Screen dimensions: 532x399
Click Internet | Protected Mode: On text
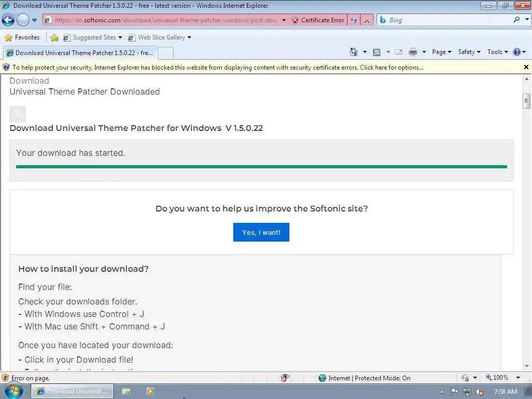pyautogui.click(x=369, y=378)
